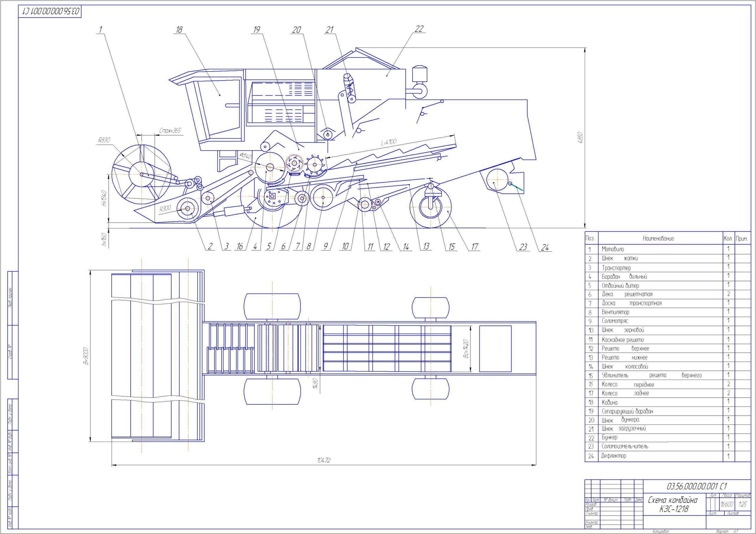Click the 'Шнек колосовой' row
This screenshot has height=534, width=756.
(x=668, y=366)
